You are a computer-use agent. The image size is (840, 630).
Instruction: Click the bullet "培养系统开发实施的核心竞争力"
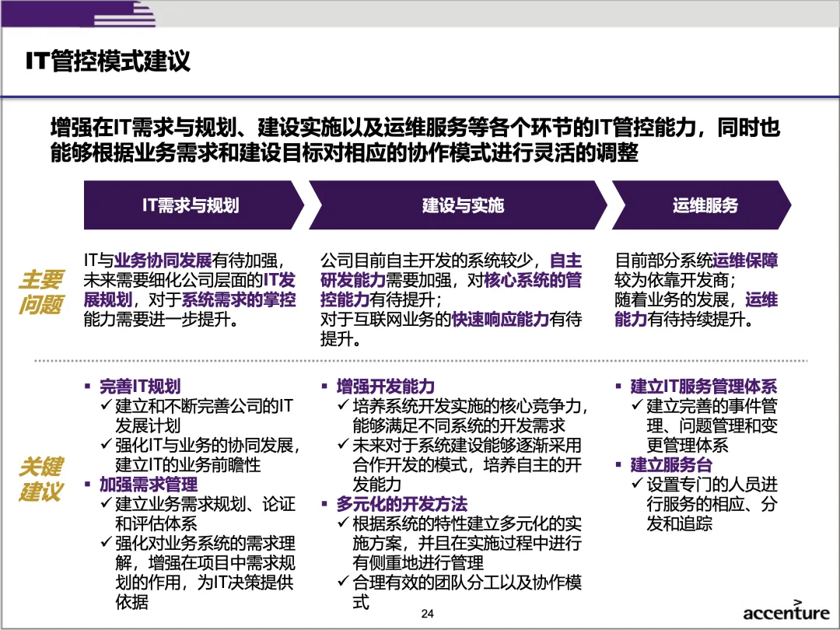pos(462,415)
